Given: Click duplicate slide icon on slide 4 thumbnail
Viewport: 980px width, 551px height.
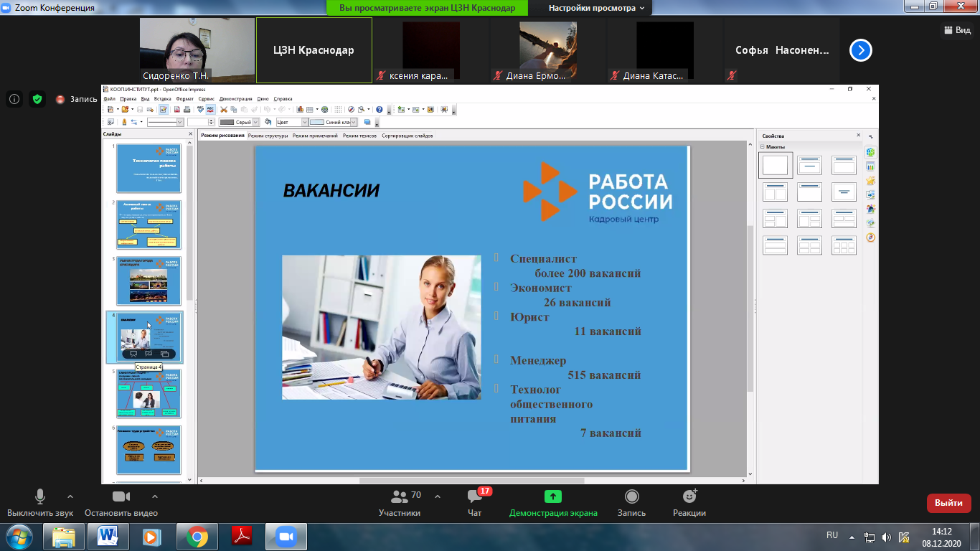Looking at the screenshot, I should 164,354.
